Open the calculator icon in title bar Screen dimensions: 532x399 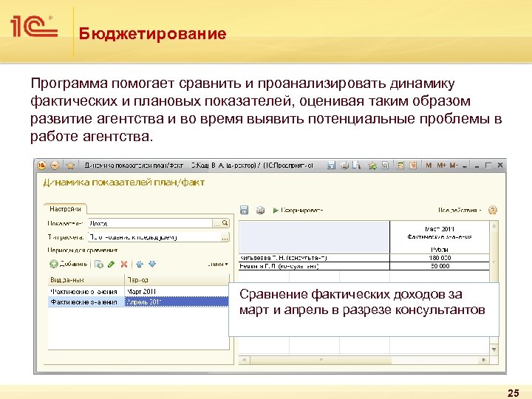[400, 166]
